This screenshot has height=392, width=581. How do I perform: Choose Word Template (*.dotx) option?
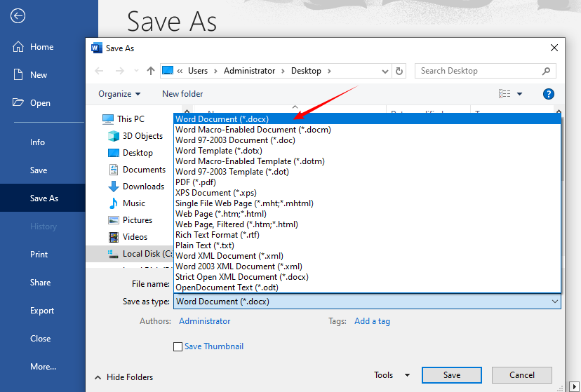[x=367, y=151]
